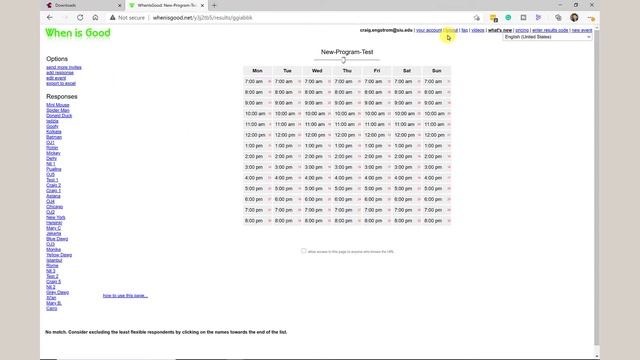Click the When is Good logo
Viewport: 640px width, 360px height.
coord(78,33)
